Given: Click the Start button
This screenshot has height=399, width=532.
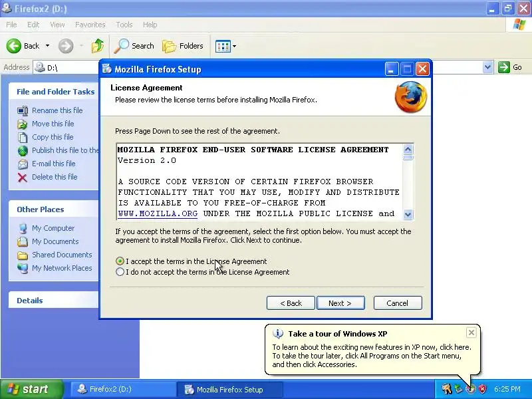Looking at the screenshot, I should tap(32, 389).
